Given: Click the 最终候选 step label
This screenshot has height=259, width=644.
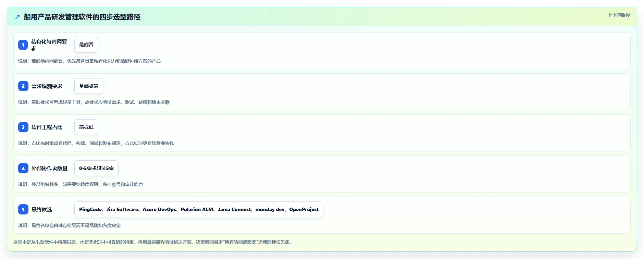Looking at the screenshot, I should click(42, 209).
